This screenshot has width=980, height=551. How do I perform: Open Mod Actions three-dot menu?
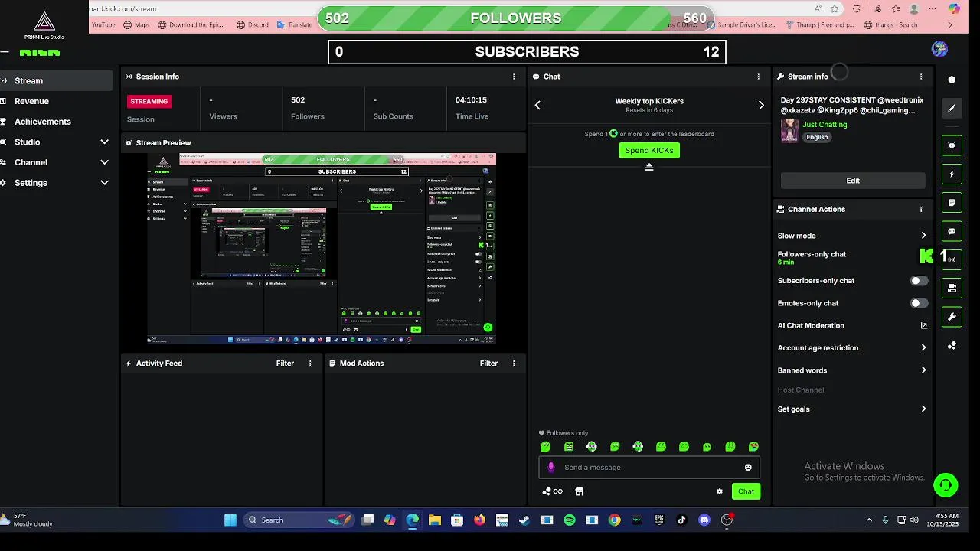[514, 364]
